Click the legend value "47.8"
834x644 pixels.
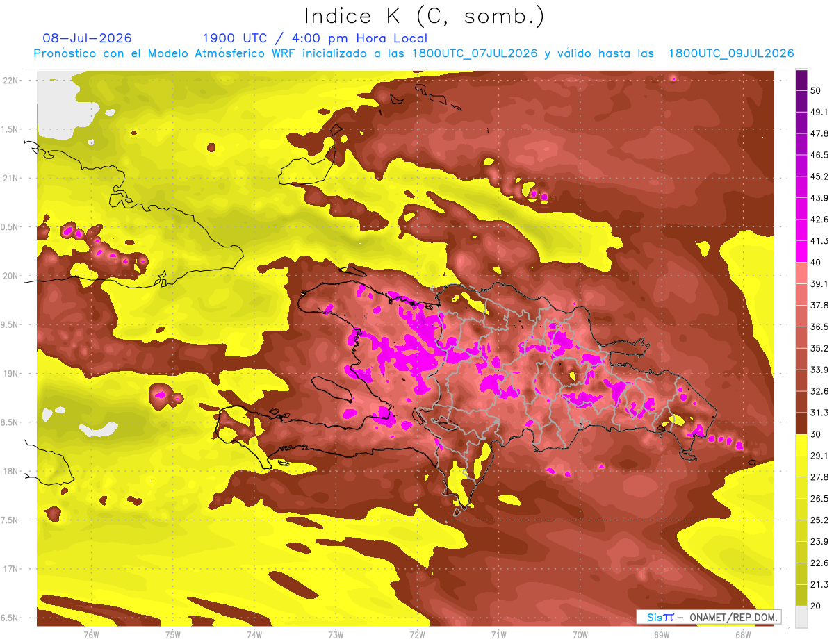pos(819,133)
